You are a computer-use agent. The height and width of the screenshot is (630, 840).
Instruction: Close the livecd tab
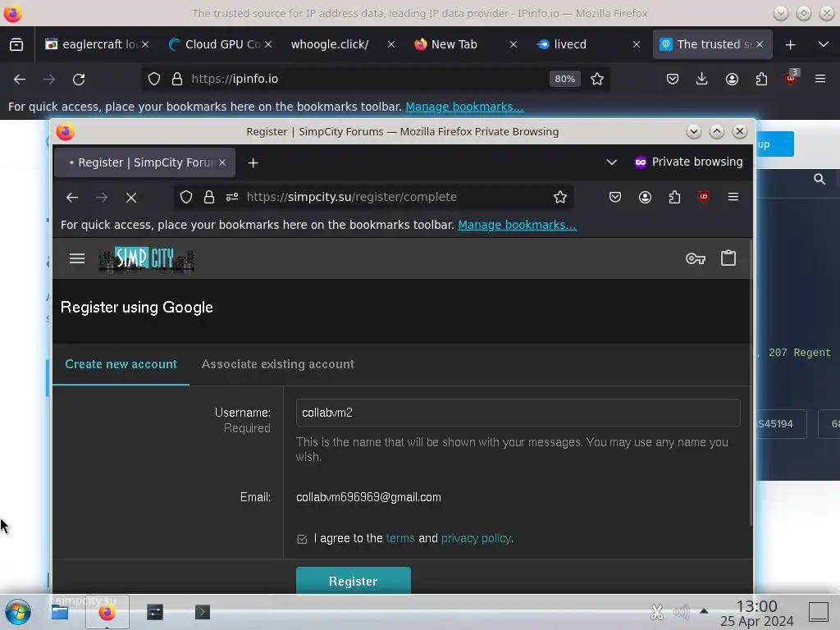coord(637,44)
